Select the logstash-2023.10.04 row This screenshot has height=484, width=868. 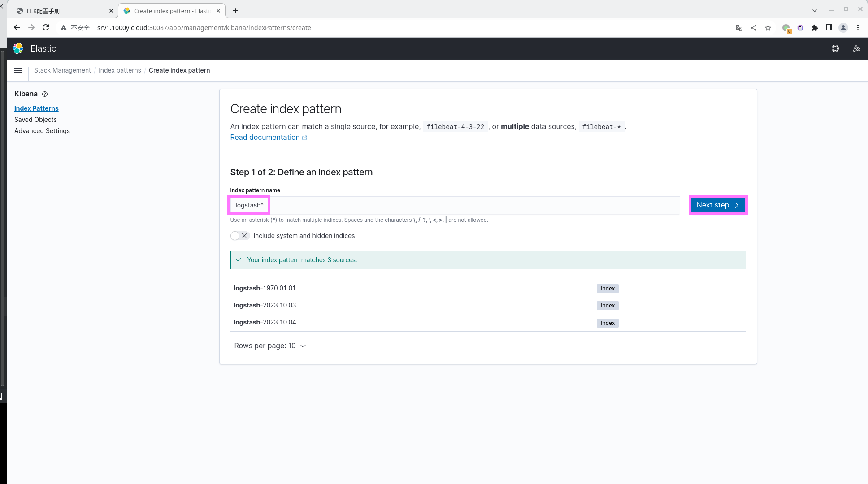coord(488,323)
